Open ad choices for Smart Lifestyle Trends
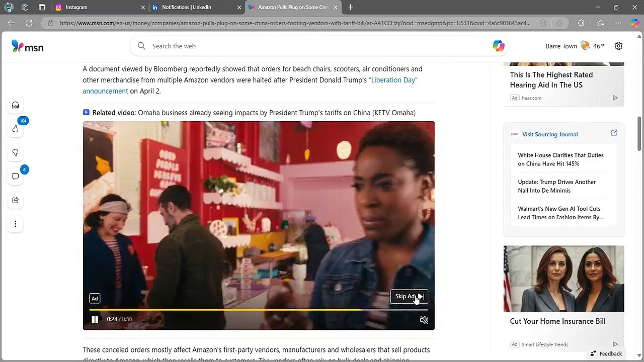Screen dimensions: 644x362 615,344
